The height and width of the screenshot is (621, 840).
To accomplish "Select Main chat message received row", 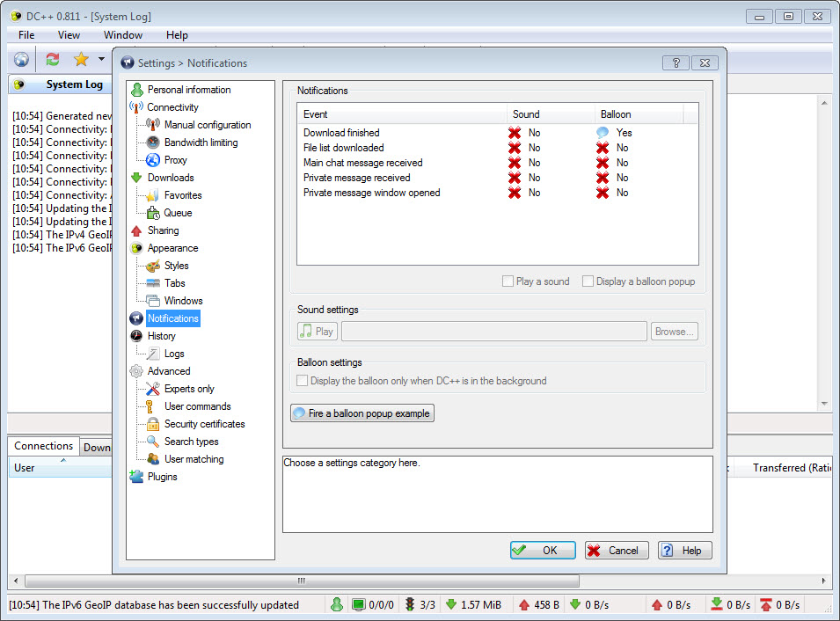I will [x=498, y=163].
